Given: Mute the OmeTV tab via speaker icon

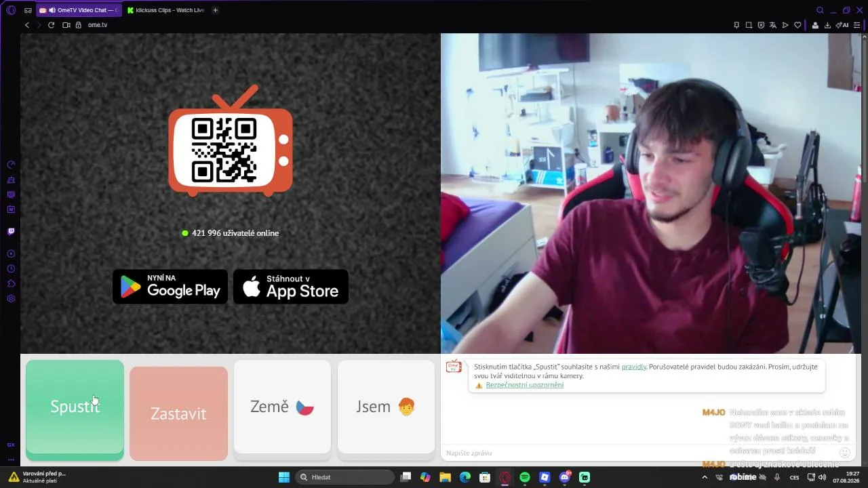Looking at the screenshot, I should point(52,10).
